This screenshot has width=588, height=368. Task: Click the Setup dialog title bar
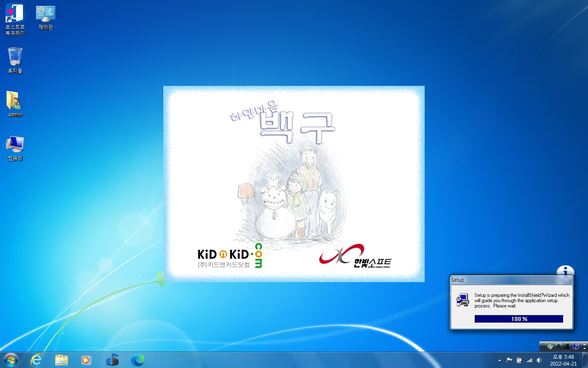[512, 280]
